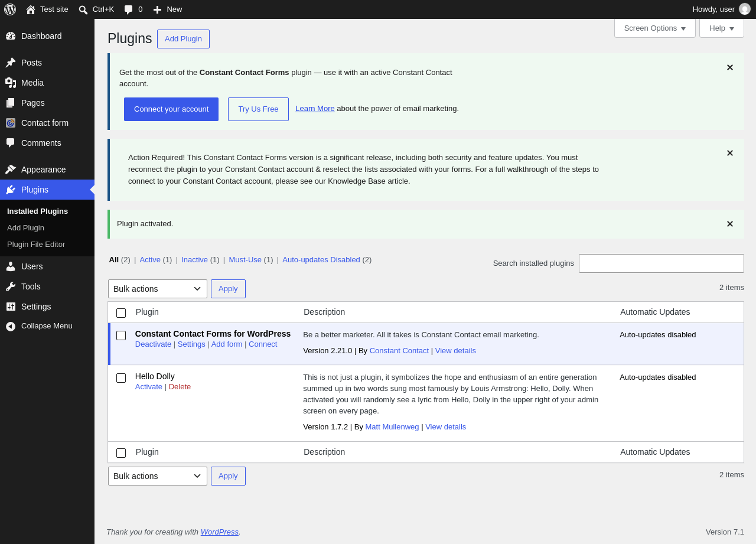Filter plugins by Active
This screenshot has height=544, width=756.
(x=150, y=259)
